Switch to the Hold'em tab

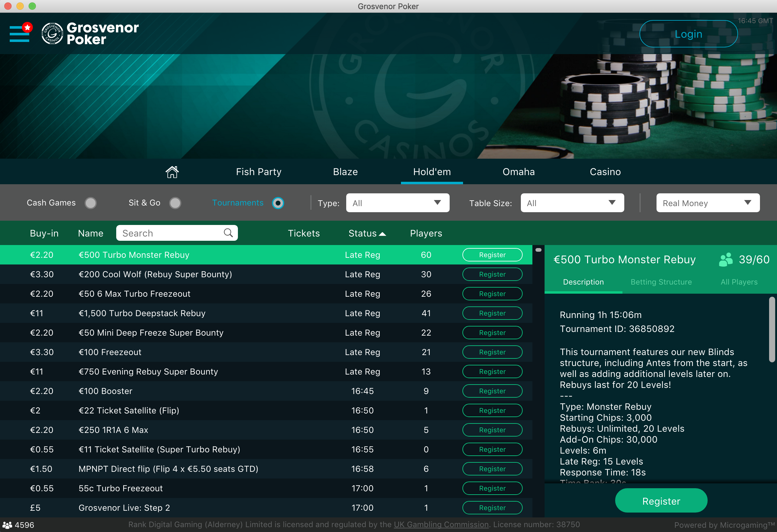pos(432,172)
